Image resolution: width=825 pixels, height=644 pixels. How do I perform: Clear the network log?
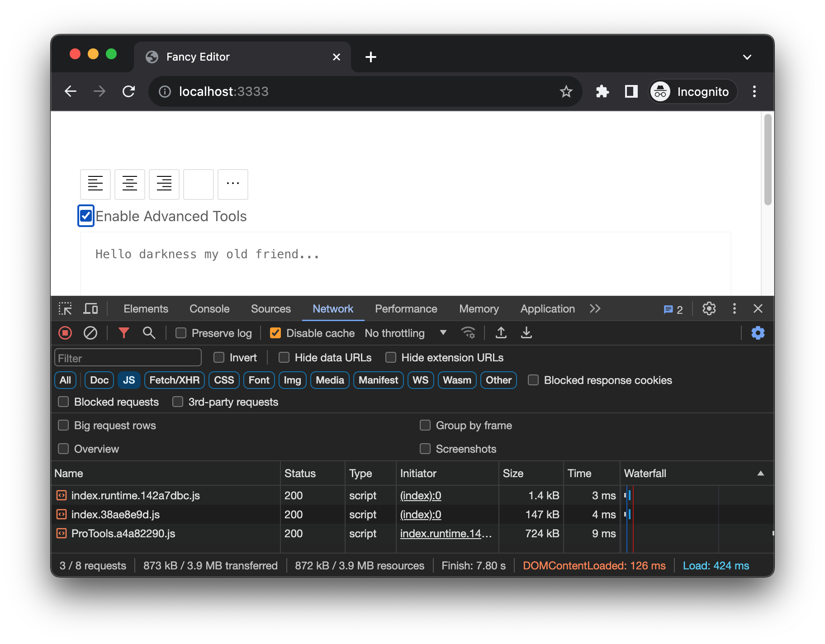click(x=90, y=333)
